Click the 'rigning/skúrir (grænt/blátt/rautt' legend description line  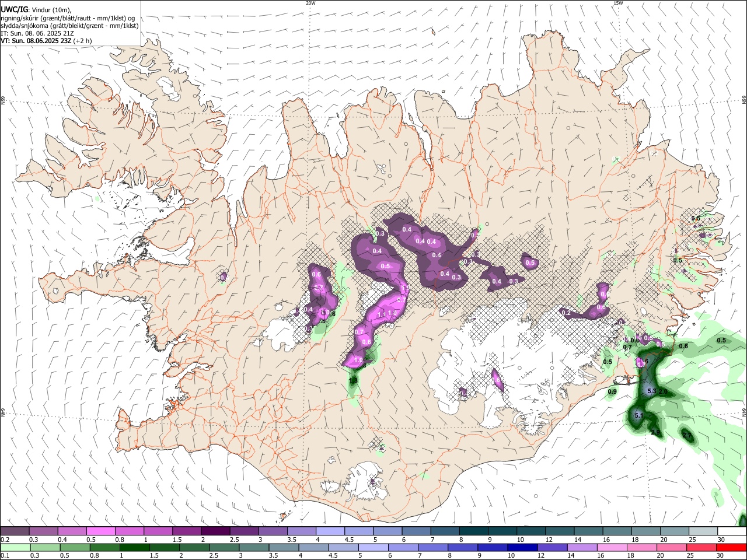[68, 18]
